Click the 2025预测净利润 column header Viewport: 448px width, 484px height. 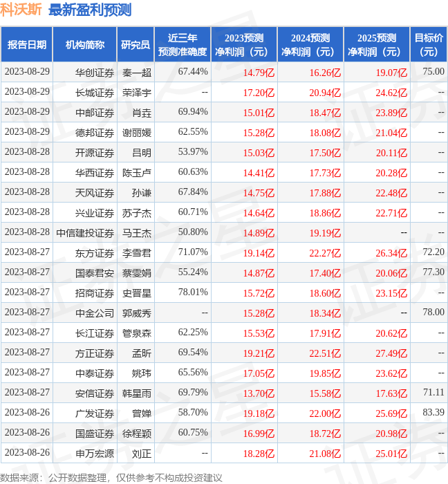pos(377,44)
